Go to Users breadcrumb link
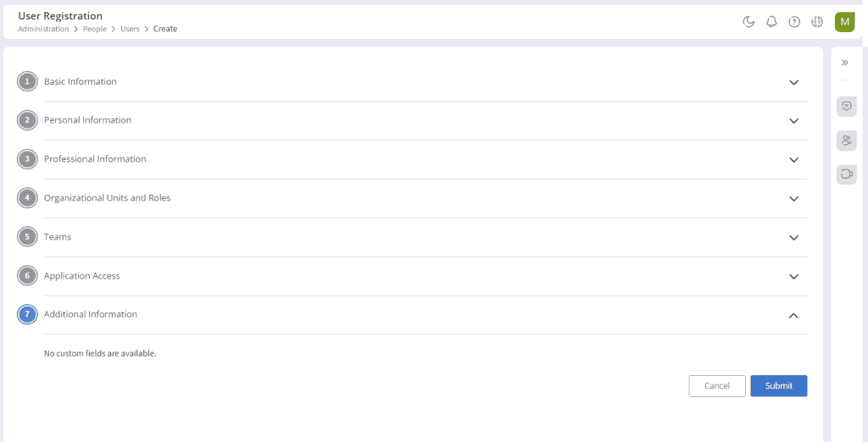The width and height of the screenshot is (868, 442). 130,29
